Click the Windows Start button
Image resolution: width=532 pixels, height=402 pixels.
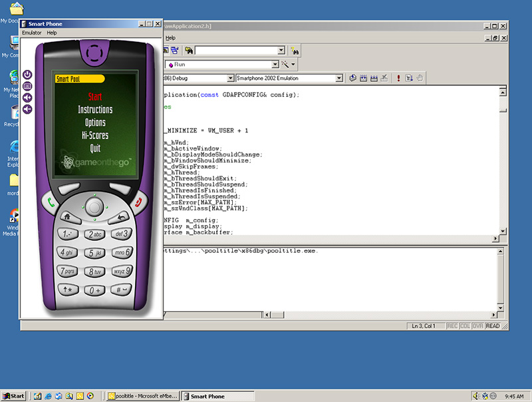pos(13,396)
